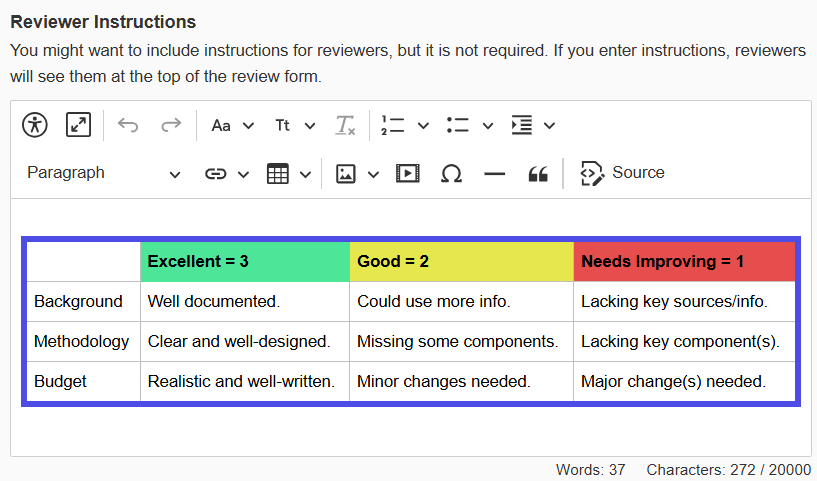This screenshot has height=481, width=817.
Task: Expand numbered list options arrow
Action: click(424, 126)
